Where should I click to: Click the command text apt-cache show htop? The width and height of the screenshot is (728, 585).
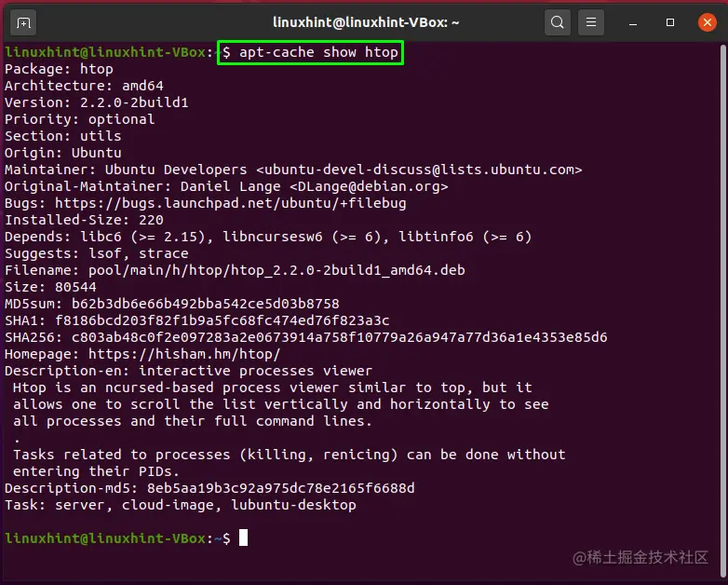coord(318,52)
